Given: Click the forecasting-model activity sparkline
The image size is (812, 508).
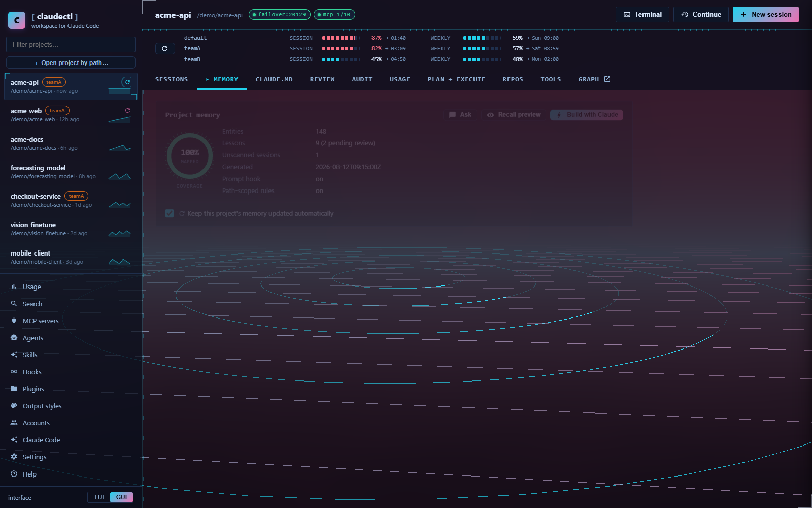Looking at the screenshot, I should [120, 176].
